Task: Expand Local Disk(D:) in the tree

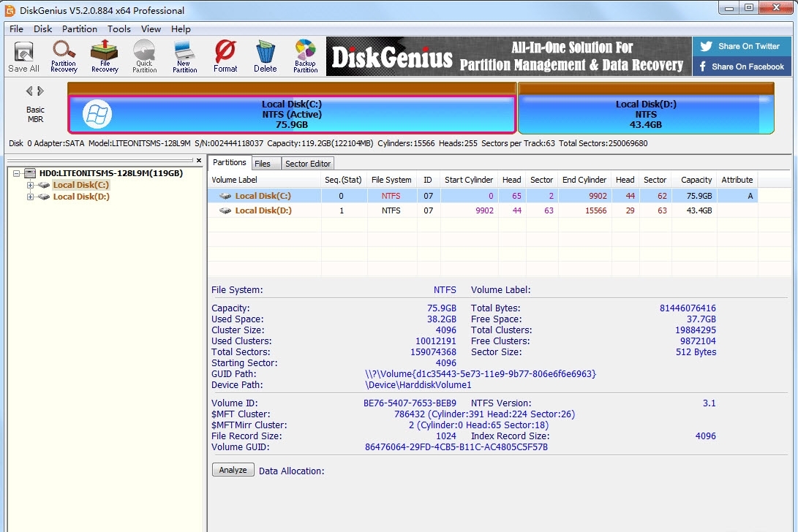Action: (x=30, y=197)
